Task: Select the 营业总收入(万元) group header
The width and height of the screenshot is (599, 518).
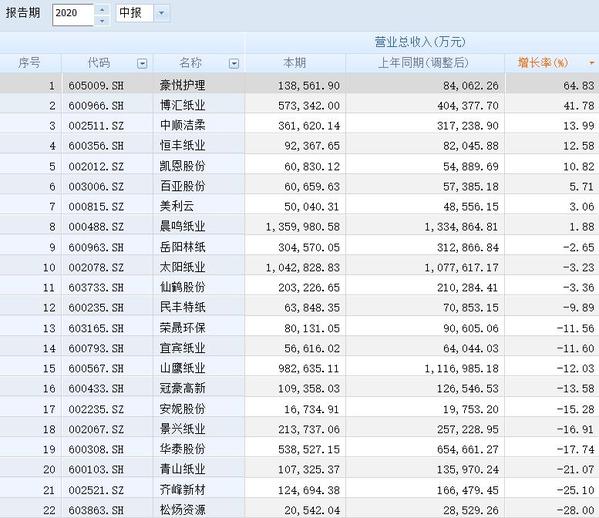Action: point(420,42)
